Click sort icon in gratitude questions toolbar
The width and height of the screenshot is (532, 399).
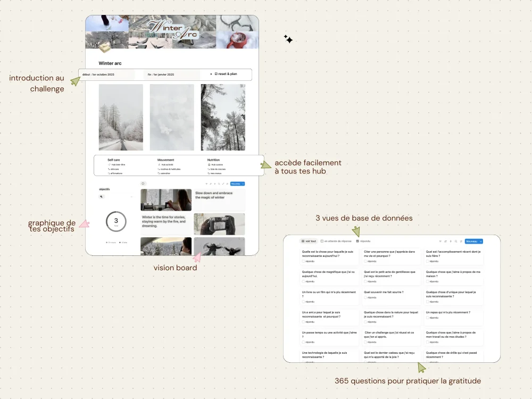click(445, 241)
